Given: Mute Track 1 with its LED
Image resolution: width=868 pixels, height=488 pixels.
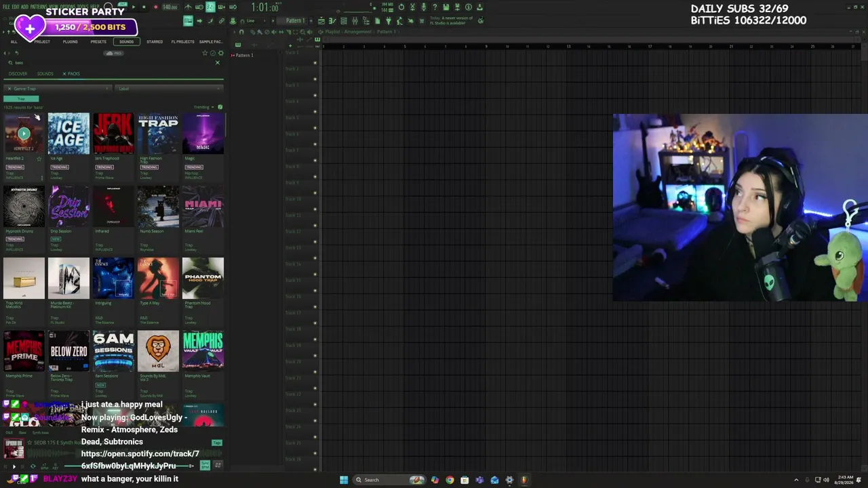Looking at the screenshot, I should pos(315,63).
